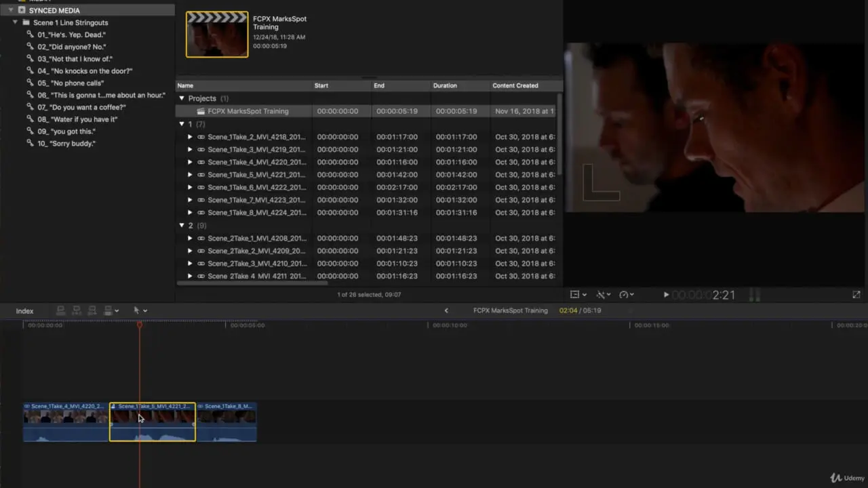This screenshot has width=868, height=488.
Task: Click ruler at 00:00:10:00 mark
Action: pyautogui.click(x=450, y=325)
